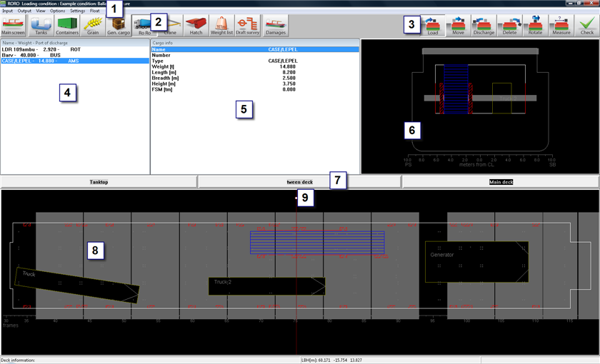Select the Generator cargo on deck plan

(477, 262)
